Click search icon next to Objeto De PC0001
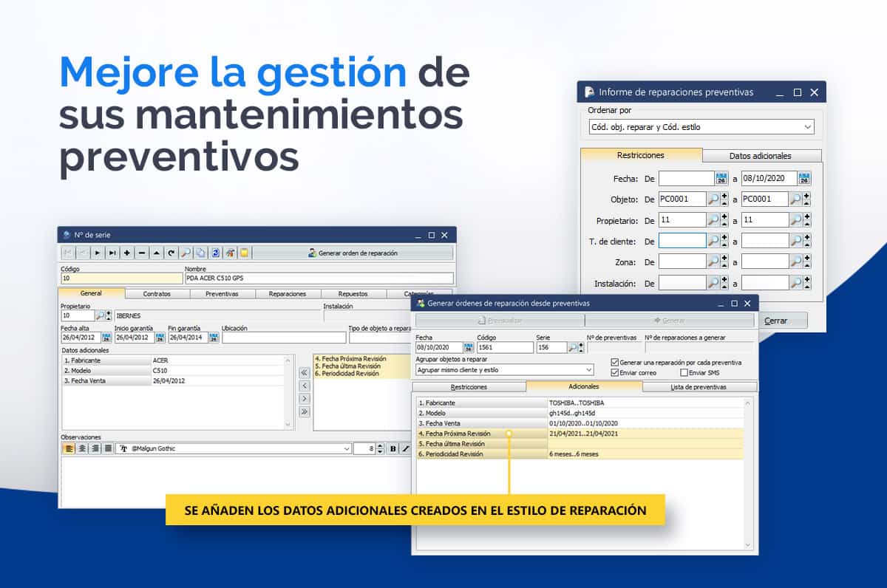The image size is (887, 588). pyautogui.click(x=713, y=199)
